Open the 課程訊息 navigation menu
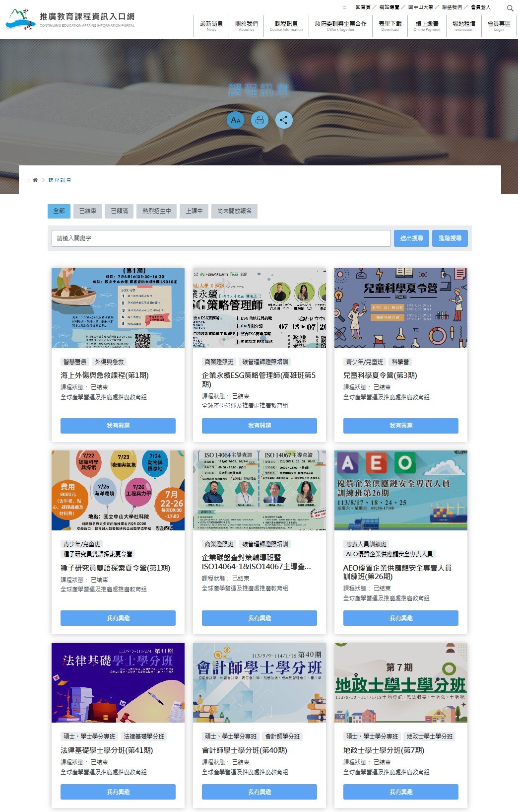518x812 pixels. (x=286, y=26)
